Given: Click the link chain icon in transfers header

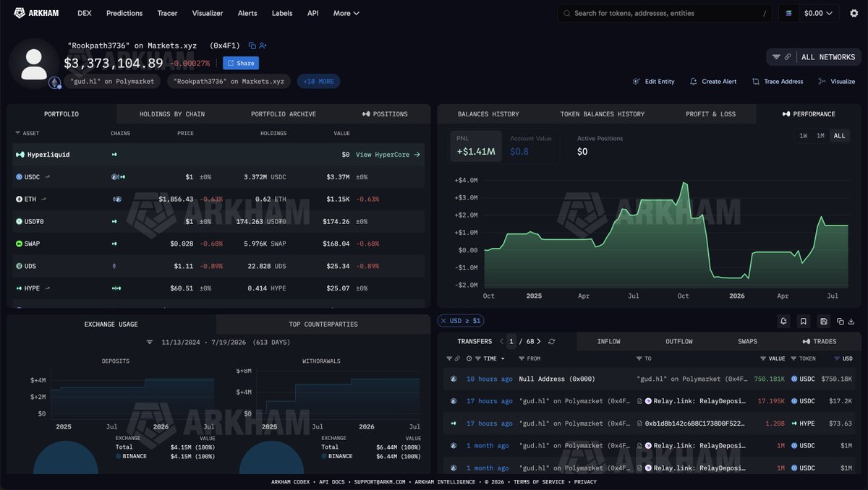Looking at the screenshot, I should 456,358.
